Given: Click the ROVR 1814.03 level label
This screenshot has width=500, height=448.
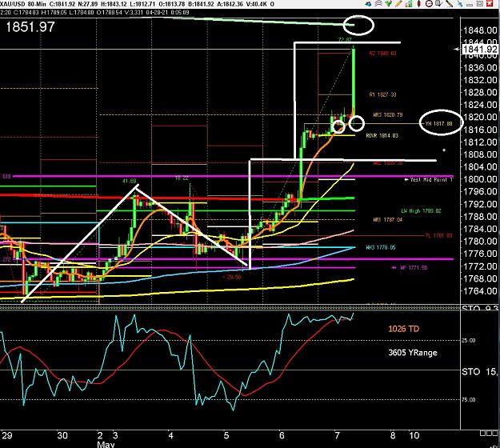Looking at the screenshot, I should [x=382, y=136].
